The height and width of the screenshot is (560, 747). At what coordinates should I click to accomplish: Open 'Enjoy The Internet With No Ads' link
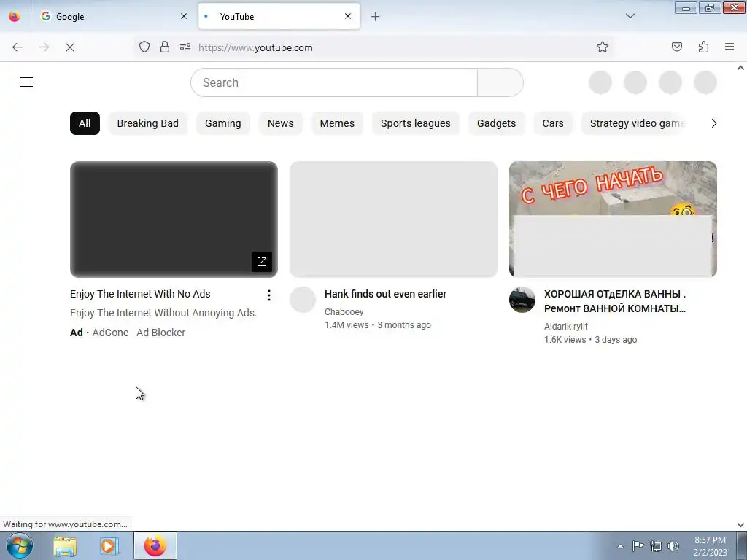coord(140,294)
